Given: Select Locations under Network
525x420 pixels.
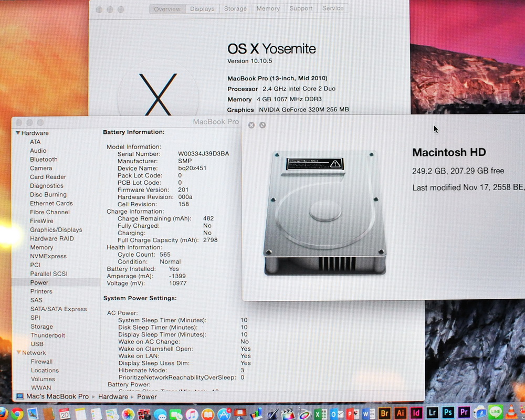Looking at the screenshot, I should click(45, 371).
